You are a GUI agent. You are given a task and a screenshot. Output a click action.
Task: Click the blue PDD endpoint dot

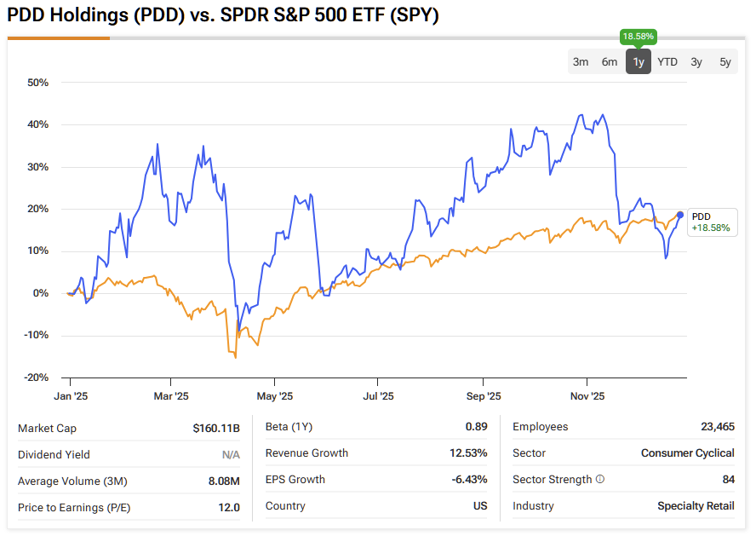coord(679,215)
